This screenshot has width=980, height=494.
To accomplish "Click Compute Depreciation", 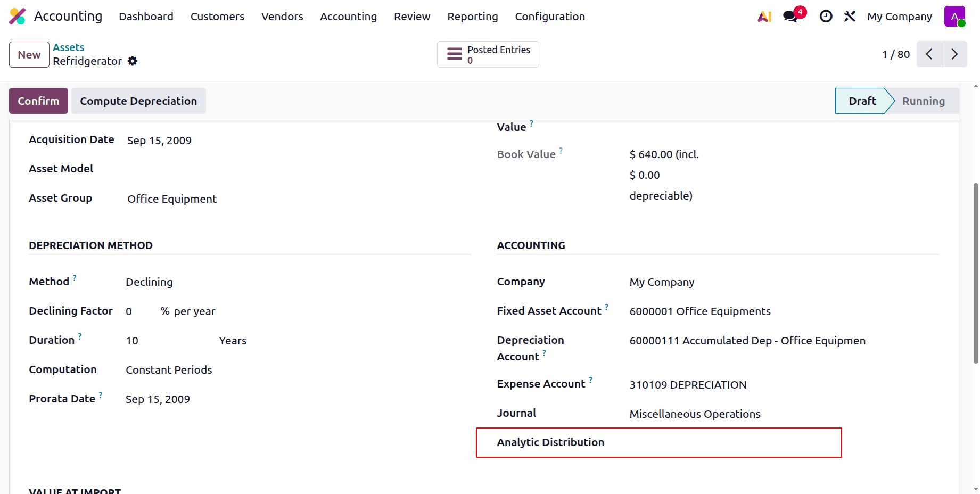I will point(138,101).
